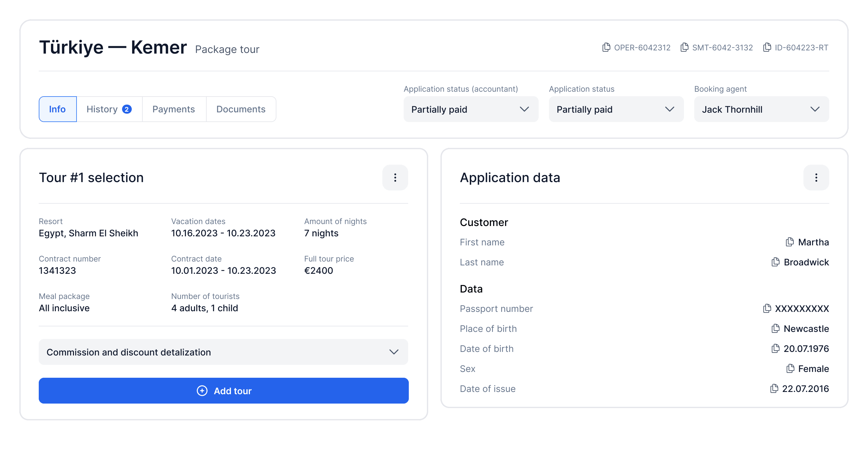
Task: Copy the last name Broadwick
Action: click(775, 262)
